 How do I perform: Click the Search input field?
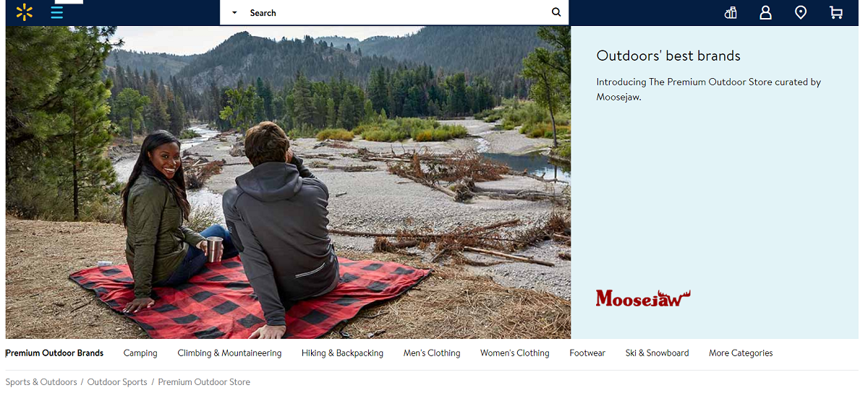pos(398,12)
